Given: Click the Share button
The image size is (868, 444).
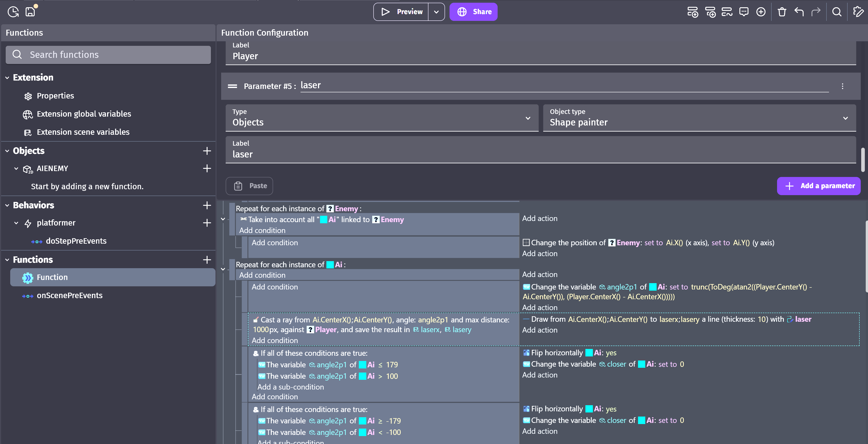Looking at the screenshot, I should click(473, 12).
